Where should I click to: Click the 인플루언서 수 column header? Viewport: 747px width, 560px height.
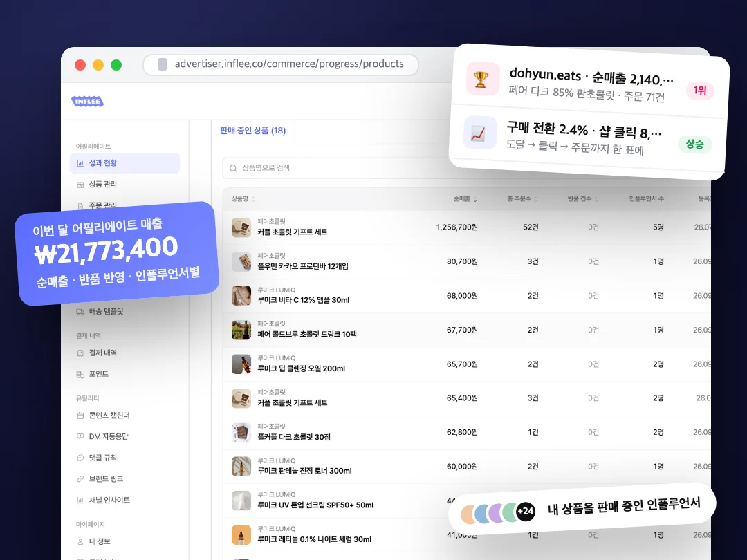pyautogui.click(x=646, y=198)
